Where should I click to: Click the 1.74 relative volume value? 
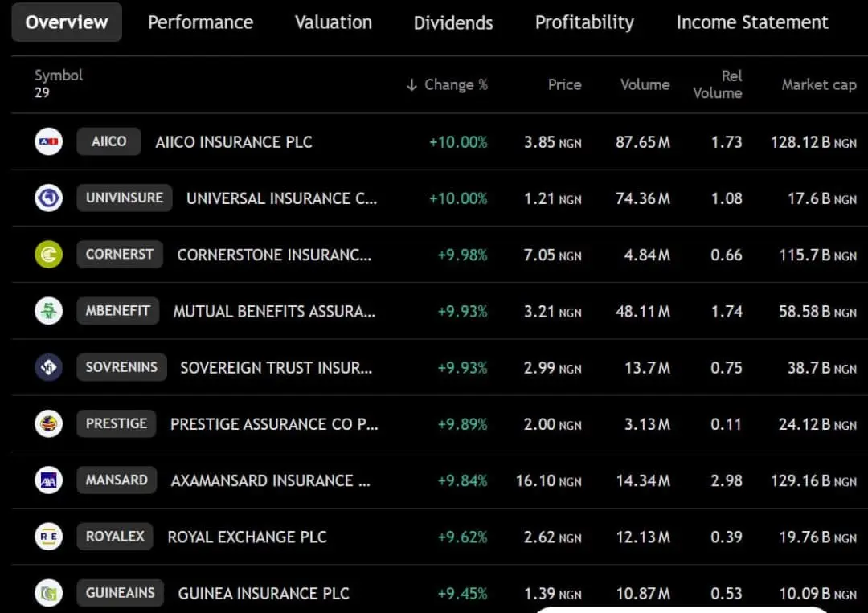[727, 312]
